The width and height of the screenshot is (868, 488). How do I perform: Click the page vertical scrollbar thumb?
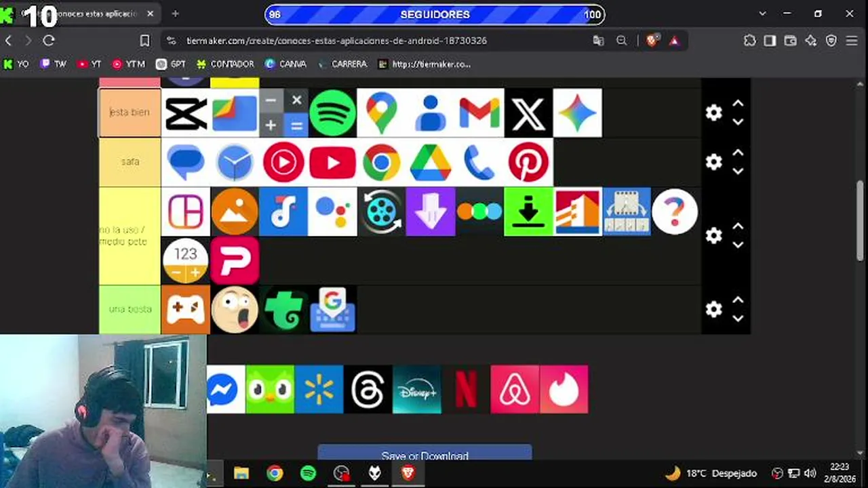pyautogui.click(x=861, y=220)
